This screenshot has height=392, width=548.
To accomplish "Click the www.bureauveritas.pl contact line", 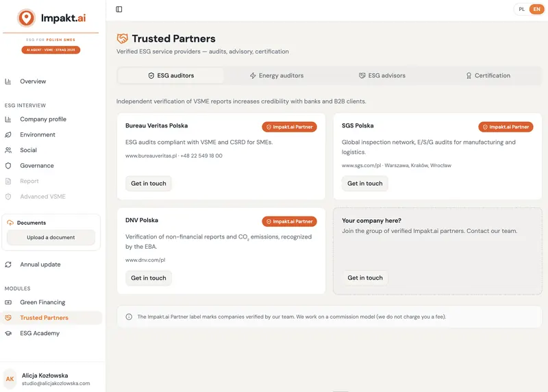I will click(x=174, y=156).
